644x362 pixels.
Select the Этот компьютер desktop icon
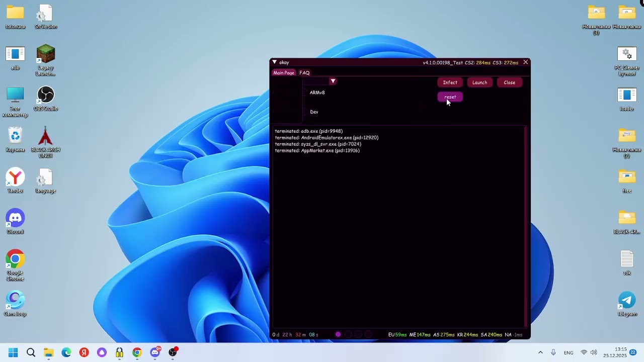point(15,102)
